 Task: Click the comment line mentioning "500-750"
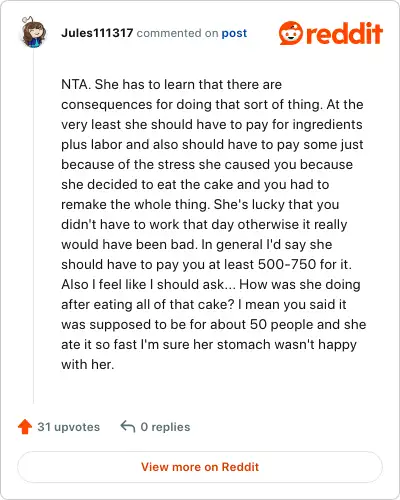206,264
